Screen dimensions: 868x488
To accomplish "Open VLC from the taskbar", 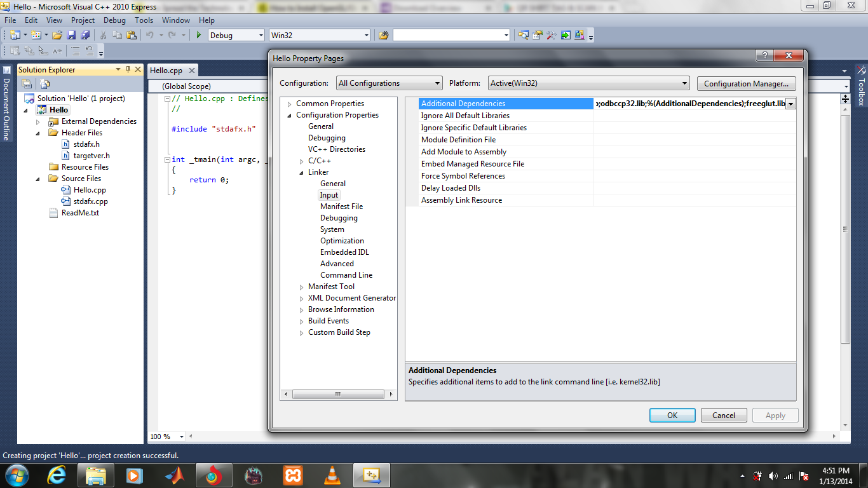I will [333, 475].
